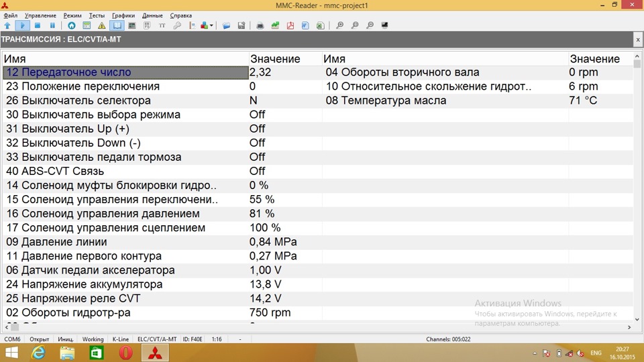
Task: Click the dark monitor graph icon
Action: [132, 25]
